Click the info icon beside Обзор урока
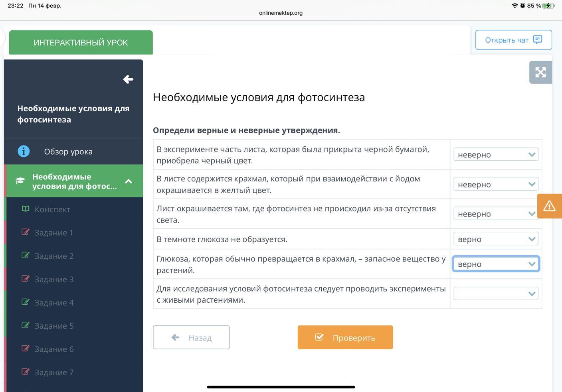562x392 pixels. 24,152
